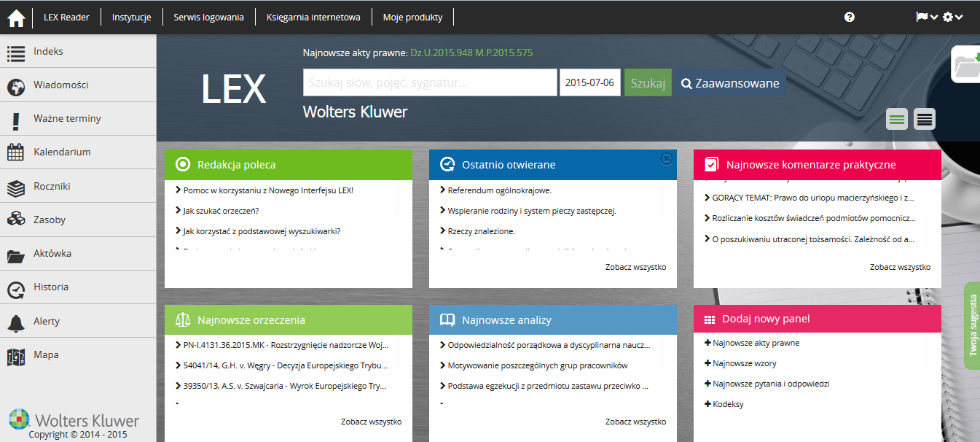The height and width of the screenshot is (442, 980).
Task: Click the Najnowsze komentarze praktyczne panel icon
Action: pyautogui.click(x=712, y=165)
